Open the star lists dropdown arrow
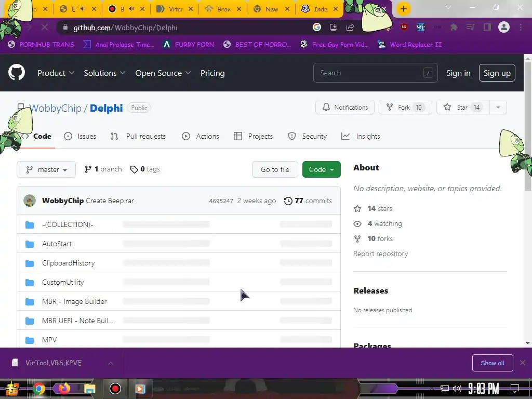 498,107
